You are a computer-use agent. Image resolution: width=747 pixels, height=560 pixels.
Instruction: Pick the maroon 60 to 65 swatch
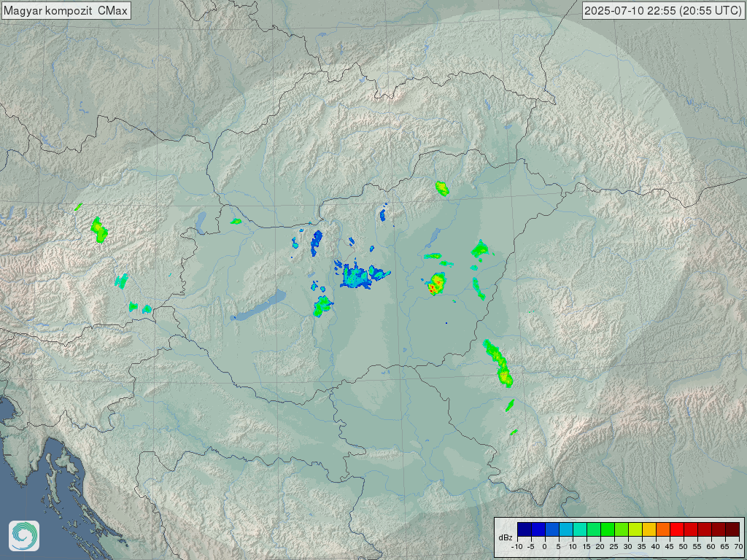coord(719,529)
